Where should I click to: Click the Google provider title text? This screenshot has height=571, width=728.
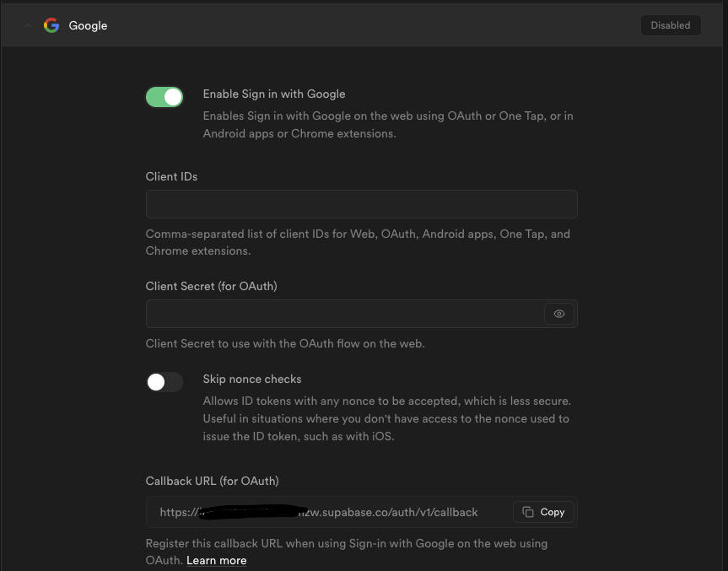tap(88, 25)
